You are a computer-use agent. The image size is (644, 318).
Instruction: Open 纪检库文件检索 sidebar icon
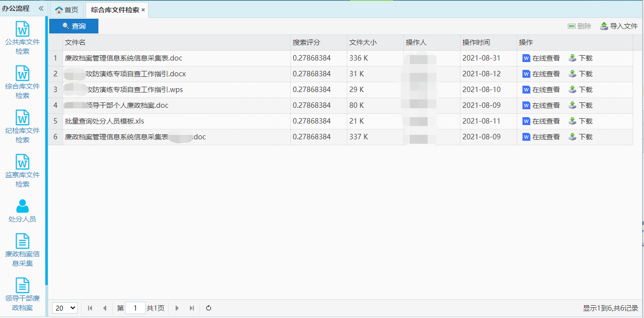[x=23, y=118]
